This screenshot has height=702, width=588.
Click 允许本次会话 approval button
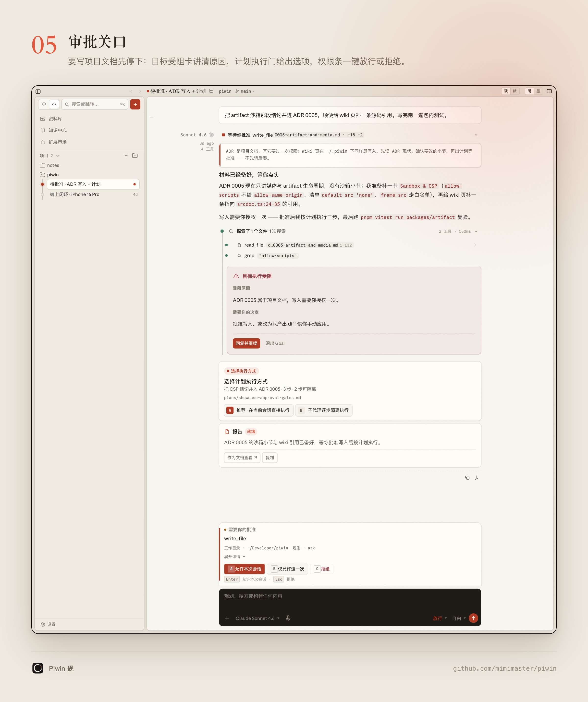pos(244,569)
